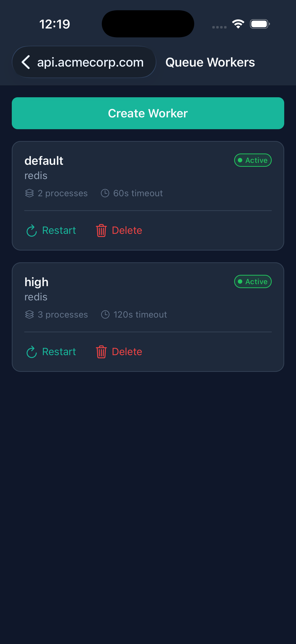Tap the stack icon beside 3 processes
Viewport: 296px width, 644px height.
point(29,314)
